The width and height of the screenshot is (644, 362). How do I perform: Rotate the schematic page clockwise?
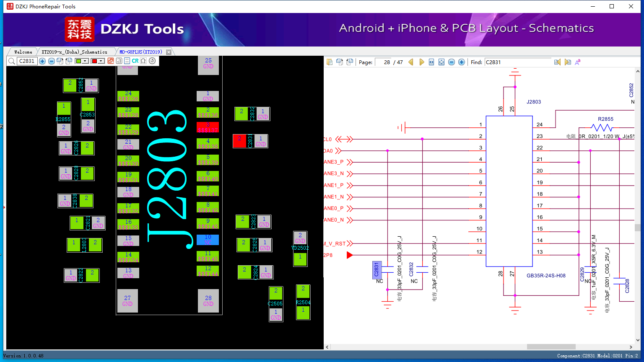(340, 62)
